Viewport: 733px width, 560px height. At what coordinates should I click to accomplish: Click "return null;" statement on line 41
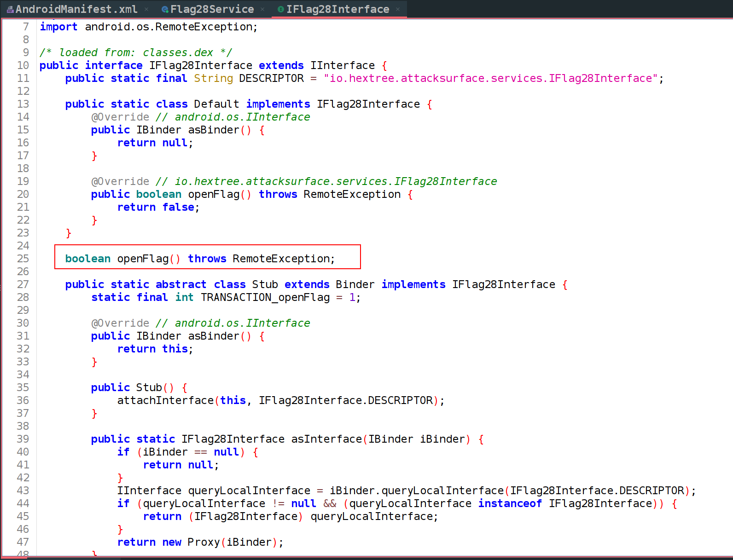click(x=181, y=465)
